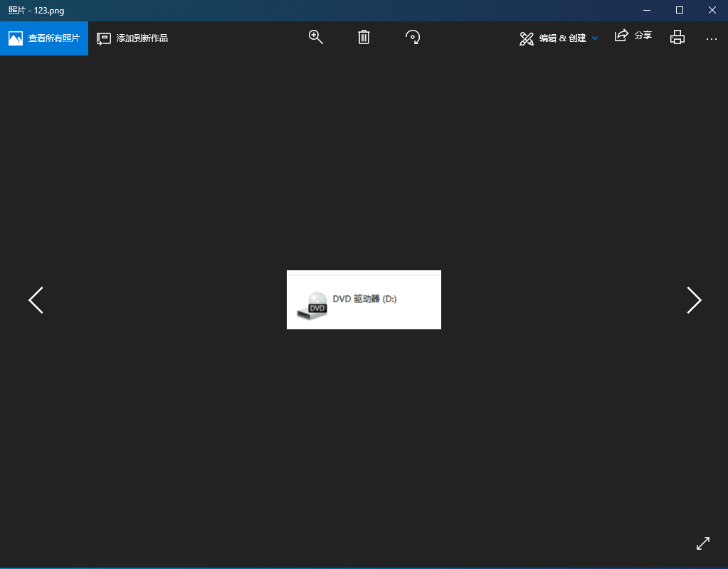The image size is (728, 569).
Task: Zoom in with the magnifier icon
Action: (x=316, y=37)
